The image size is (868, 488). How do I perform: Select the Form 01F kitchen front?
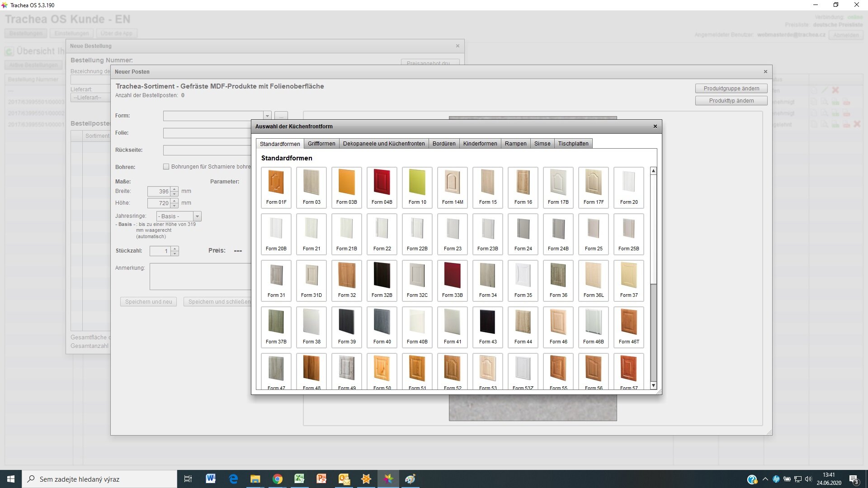pos(276,188)
